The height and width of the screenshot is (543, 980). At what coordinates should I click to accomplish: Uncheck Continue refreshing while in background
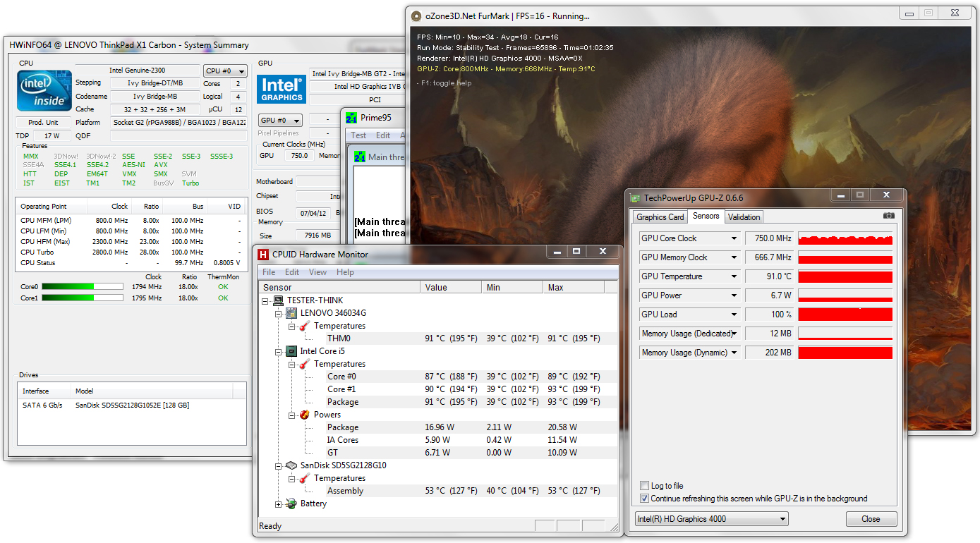[644, 499]
